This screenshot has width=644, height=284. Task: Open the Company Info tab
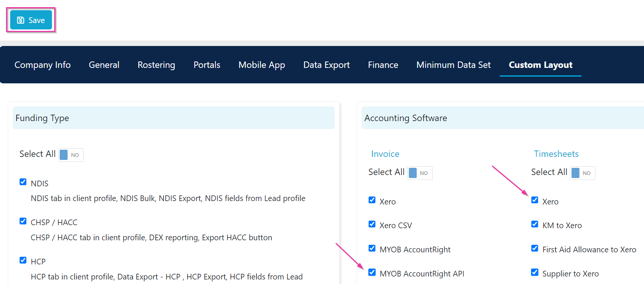[x=43, y=65]
